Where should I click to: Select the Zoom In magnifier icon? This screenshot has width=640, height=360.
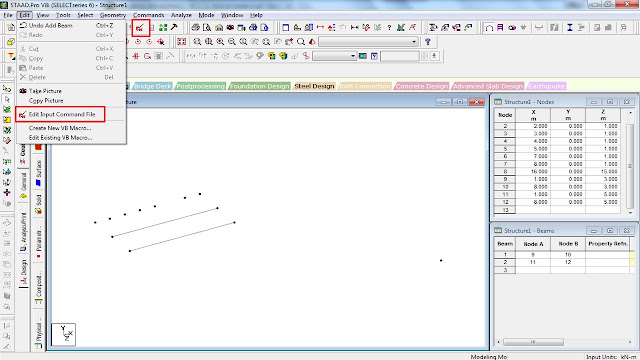[220, 42]
